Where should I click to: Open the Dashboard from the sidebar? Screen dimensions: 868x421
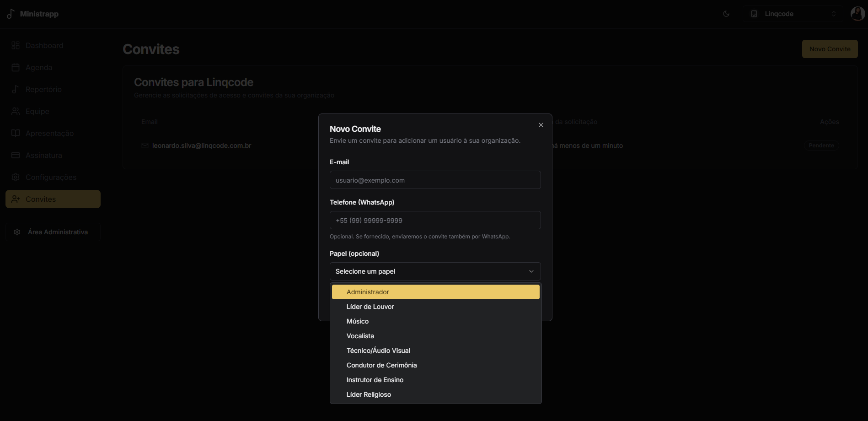tap(15, 45)
